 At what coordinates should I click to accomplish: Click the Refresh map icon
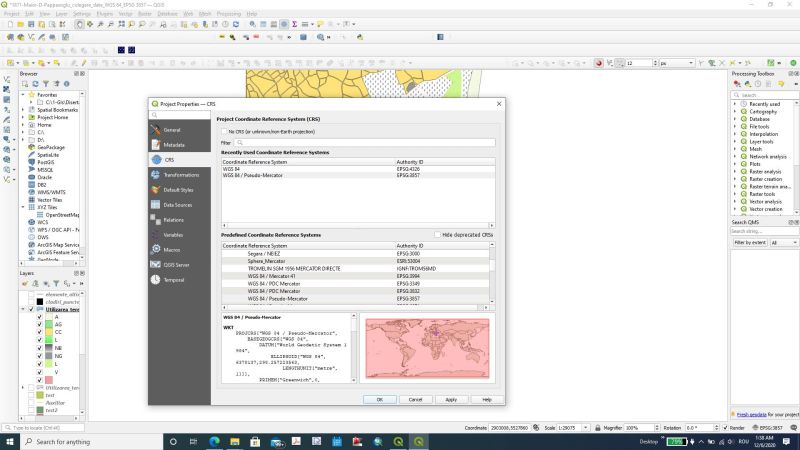pyautogui.click(x=236, y=24)
